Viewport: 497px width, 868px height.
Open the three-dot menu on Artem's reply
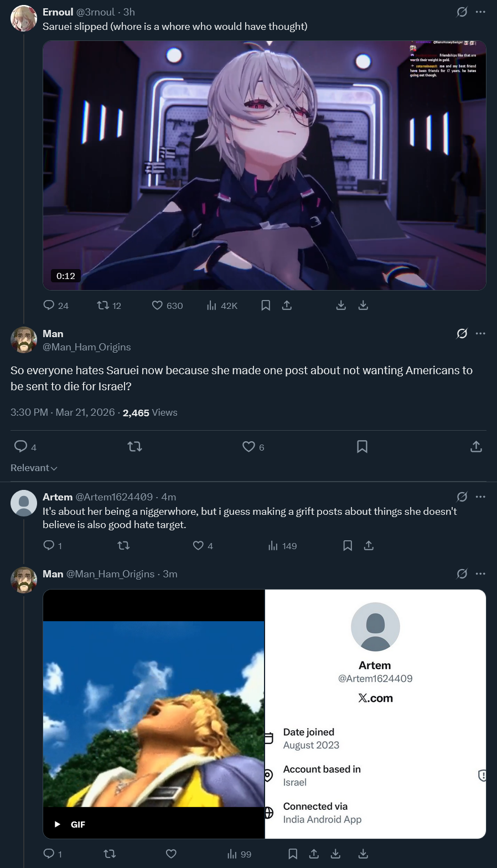(480, 497)
